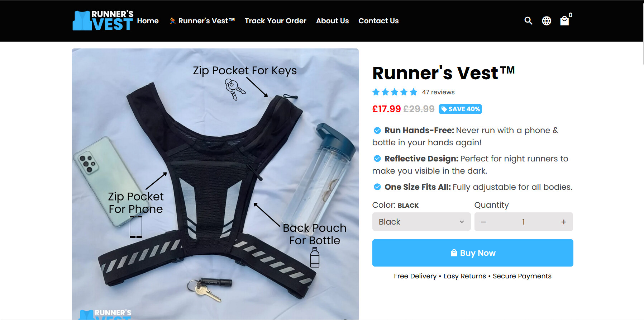Click the Buy Now button
Image resolution: width=644 pixels, height=320 pixels.
click(473, 253)
